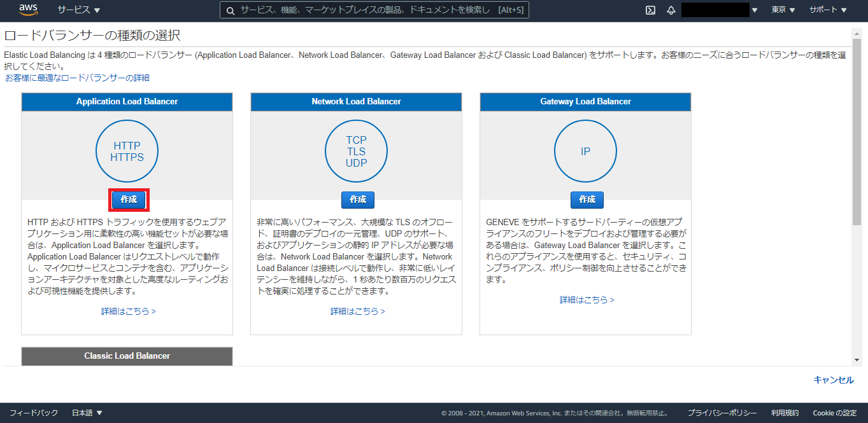The width and height of the screenshot is (868, 423).
Task: Click the HTTP HTTPS circle graphic
Action: click(x=127, y=151)
